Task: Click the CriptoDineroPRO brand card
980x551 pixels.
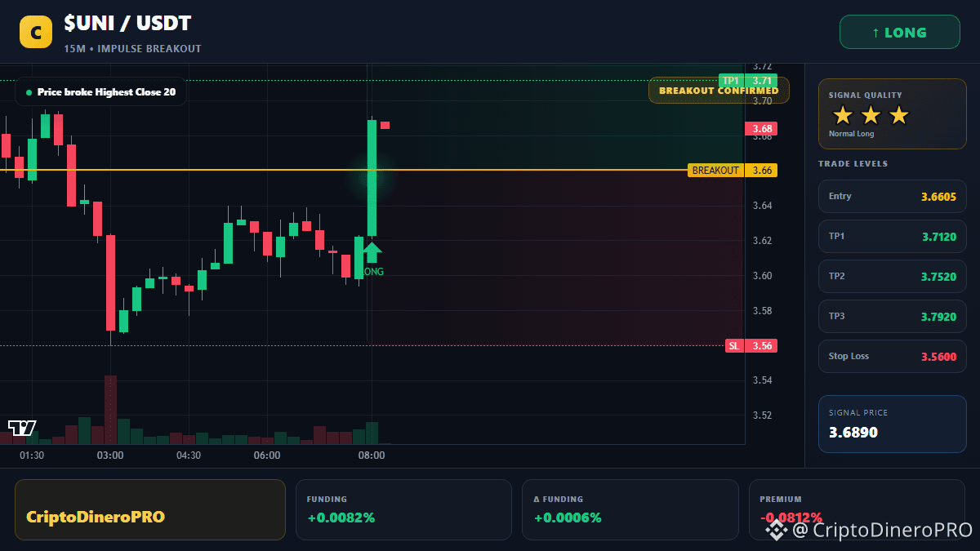Action: (x=150, y=509)
